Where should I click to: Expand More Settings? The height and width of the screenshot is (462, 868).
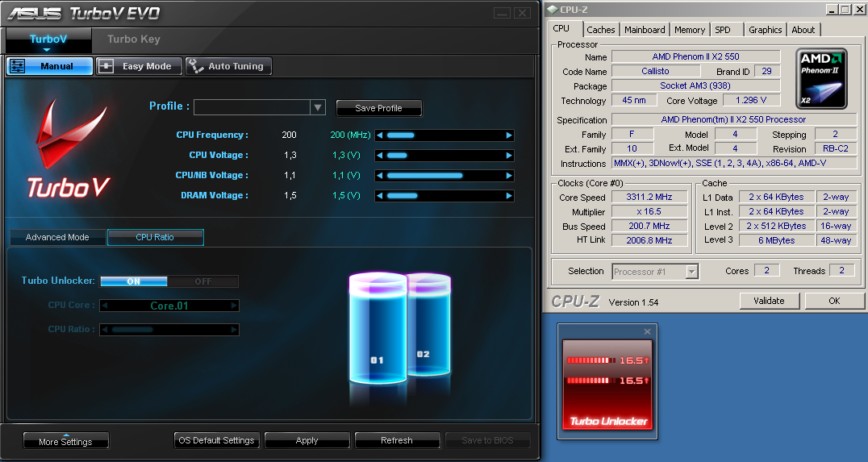(66, 441)
